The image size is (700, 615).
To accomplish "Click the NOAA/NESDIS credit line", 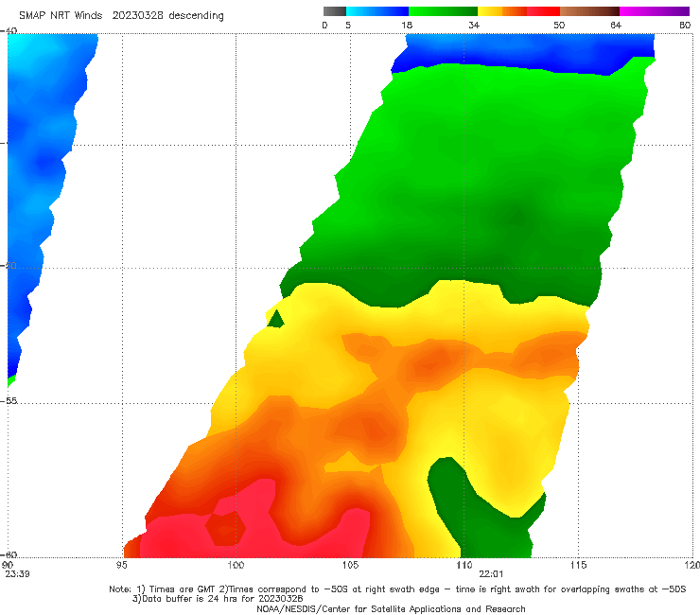I will click(391, 608).
